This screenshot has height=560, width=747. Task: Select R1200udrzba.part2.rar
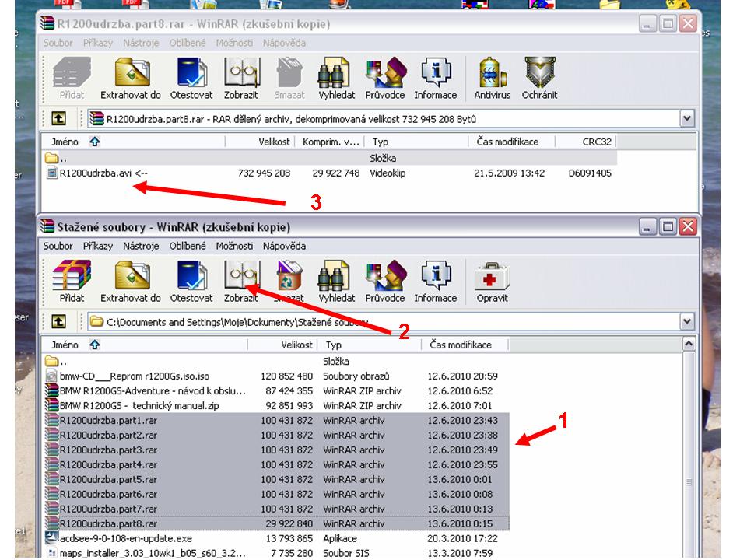(x=276, y=436)
